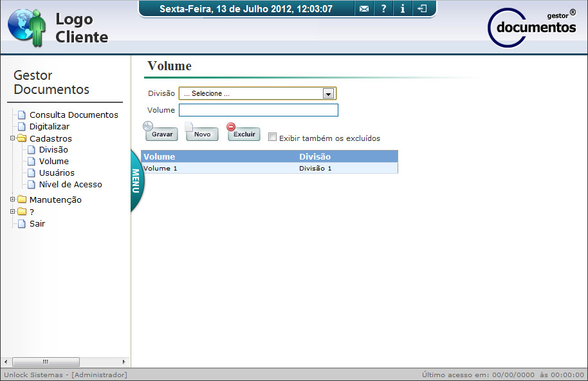Click the document icon beside Digitalizar
Viewport: 588px width, 381px height.
click(x=22, y=127)
